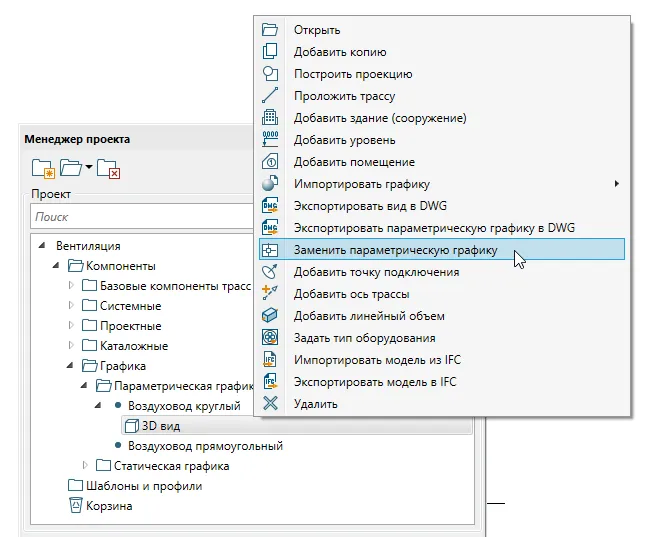Screen dimensions: 648x537
Task: Click the Экспортировать вид в DWG icon
Action: (x=269, y=206)
